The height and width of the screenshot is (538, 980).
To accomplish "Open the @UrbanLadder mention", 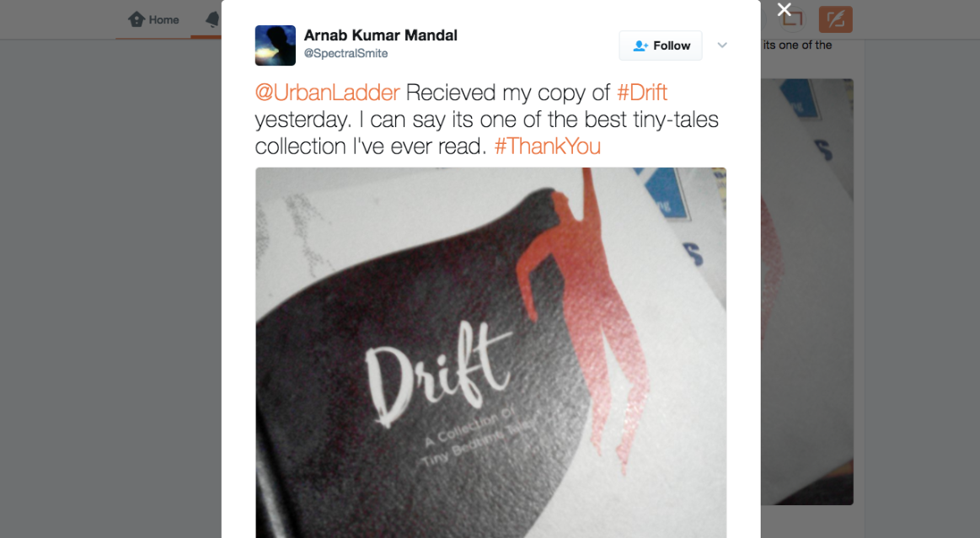I will [x=327, y=93].
